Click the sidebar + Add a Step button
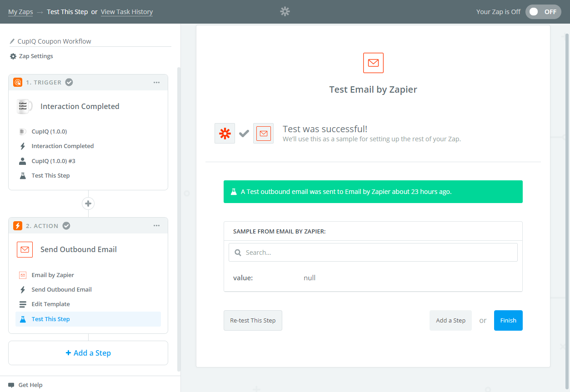 tap(88, 353)
